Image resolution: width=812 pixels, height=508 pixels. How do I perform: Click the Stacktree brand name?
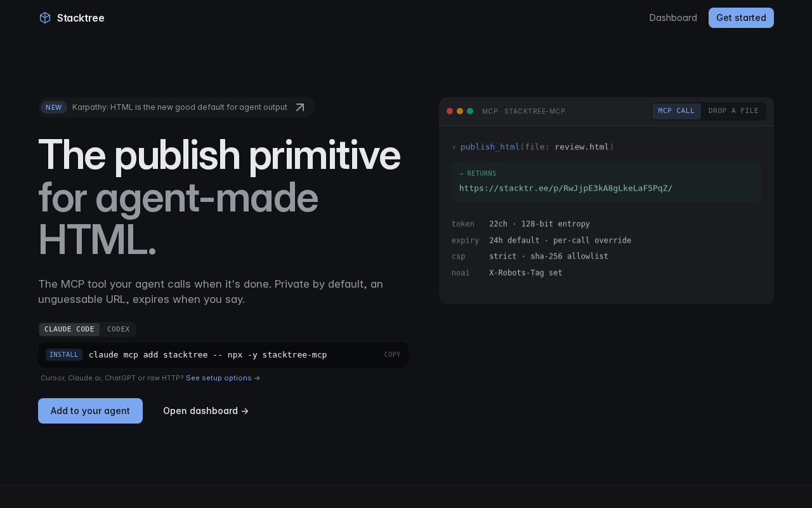[81, 18]
